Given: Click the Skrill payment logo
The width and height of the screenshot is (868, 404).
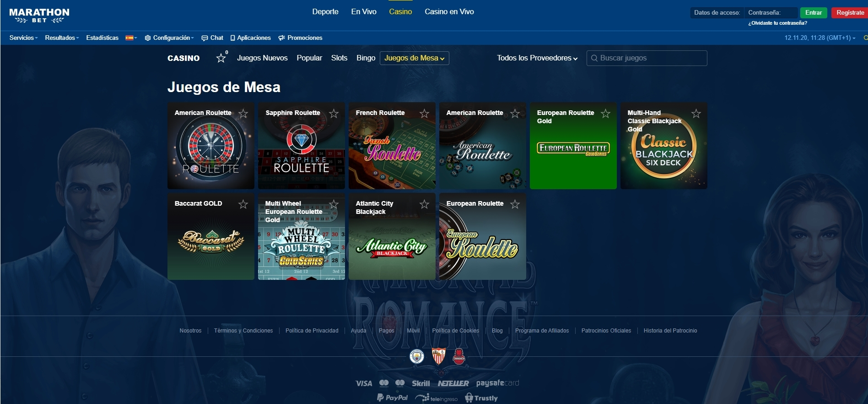Looking at the screenshot, I should point(421,383).
